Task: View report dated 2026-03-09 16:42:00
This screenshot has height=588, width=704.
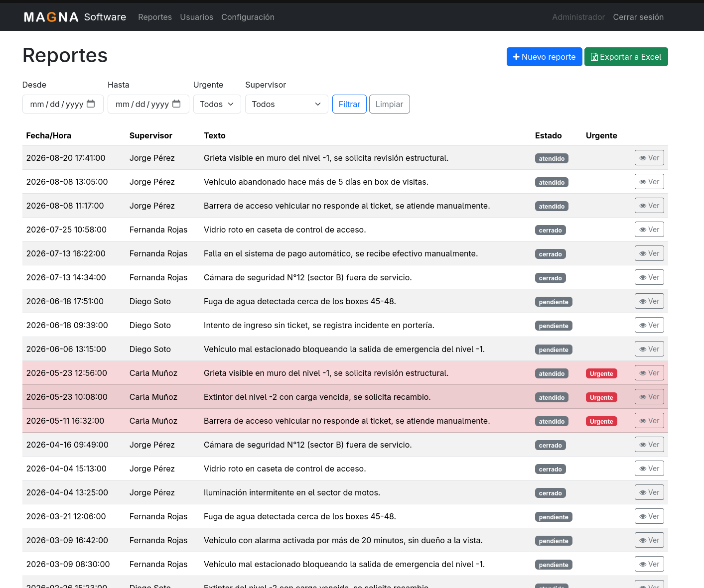Action: [649, 540]
